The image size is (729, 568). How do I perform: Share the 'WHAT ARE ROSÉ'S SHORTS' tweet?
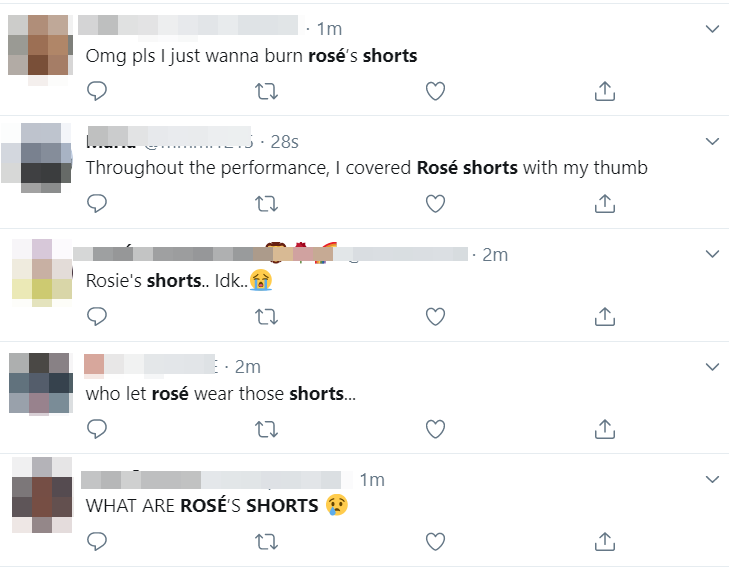(604, 542)
